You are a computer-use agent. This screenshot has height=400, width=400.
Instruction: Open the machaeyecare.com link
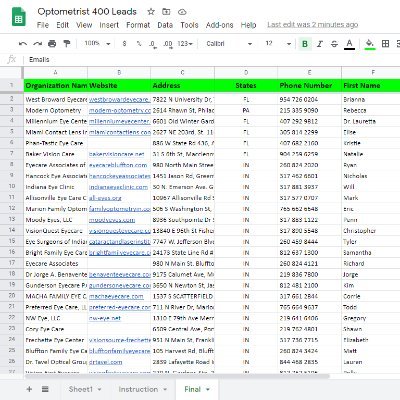(x=116, y=296)
